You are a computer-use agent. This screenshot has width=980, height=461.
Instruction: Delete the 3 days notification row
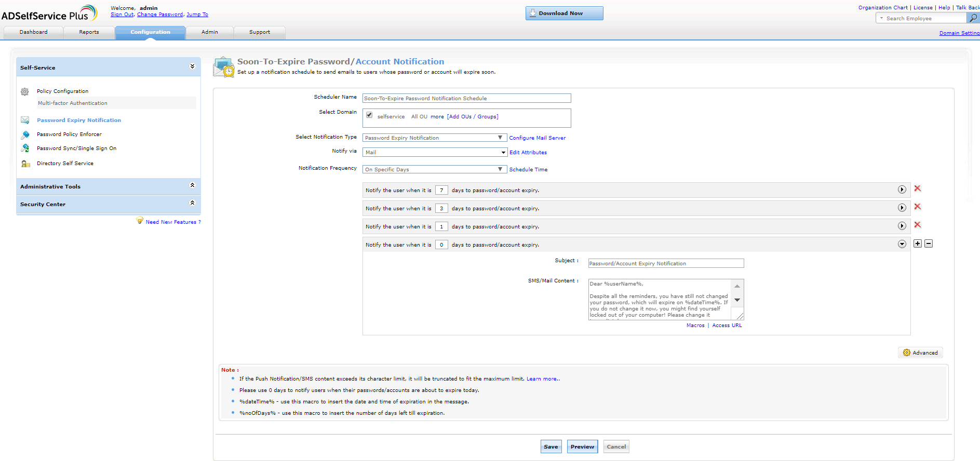point(918,207)
